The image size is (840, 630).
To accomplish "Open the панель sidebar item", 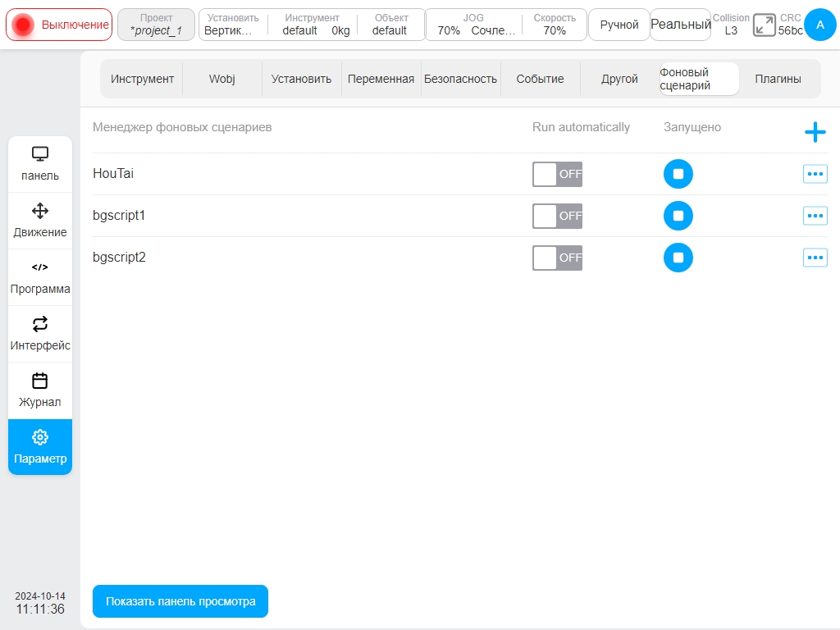I will pyautogui.click(x=40, y=164).
